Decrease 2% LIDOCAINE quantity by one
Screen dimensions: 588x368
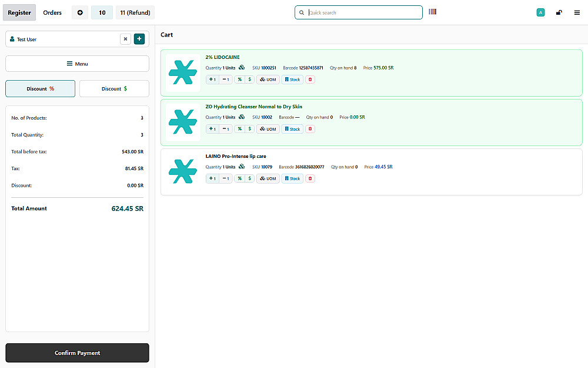(x=226, y=79)
